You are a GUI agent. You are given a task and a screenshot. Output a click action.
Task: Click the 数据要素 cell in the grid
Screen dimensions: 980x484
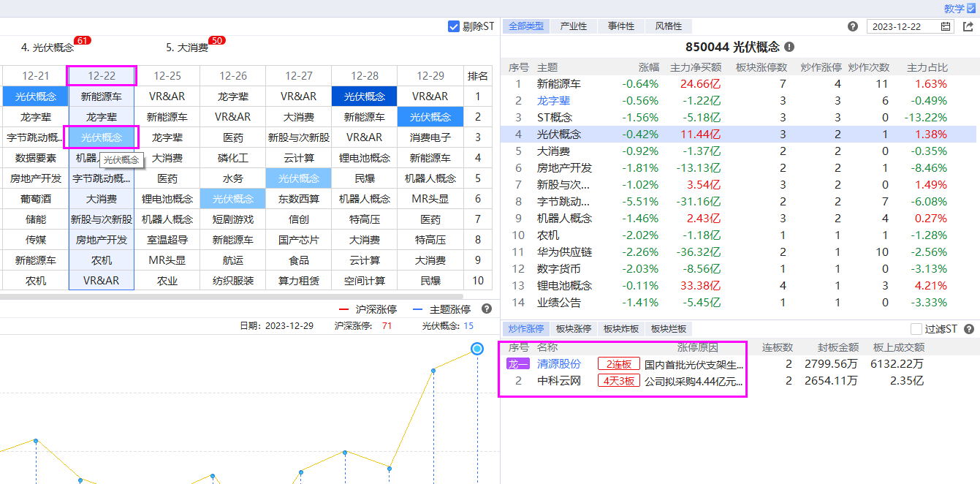[36, 158]
